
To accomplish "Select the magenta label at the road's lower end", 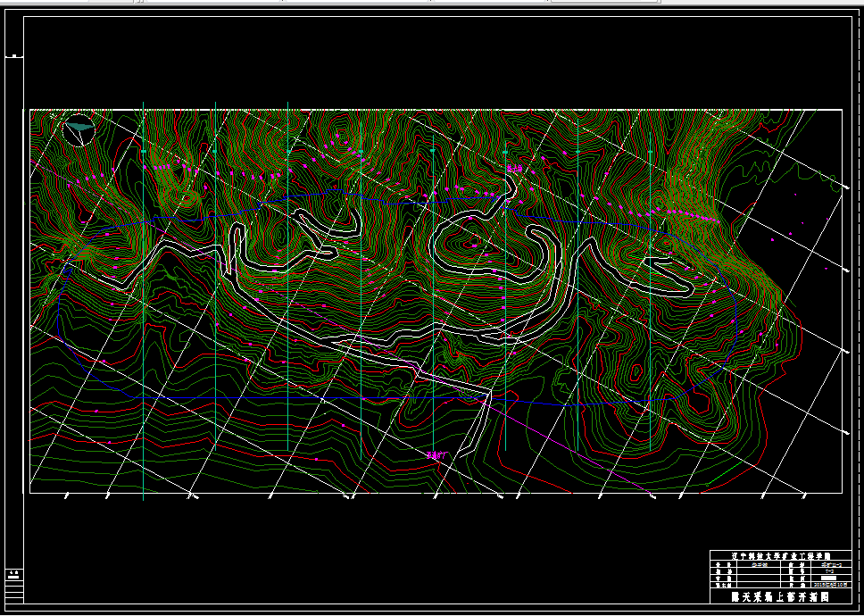I will click(x=438, y=455).
